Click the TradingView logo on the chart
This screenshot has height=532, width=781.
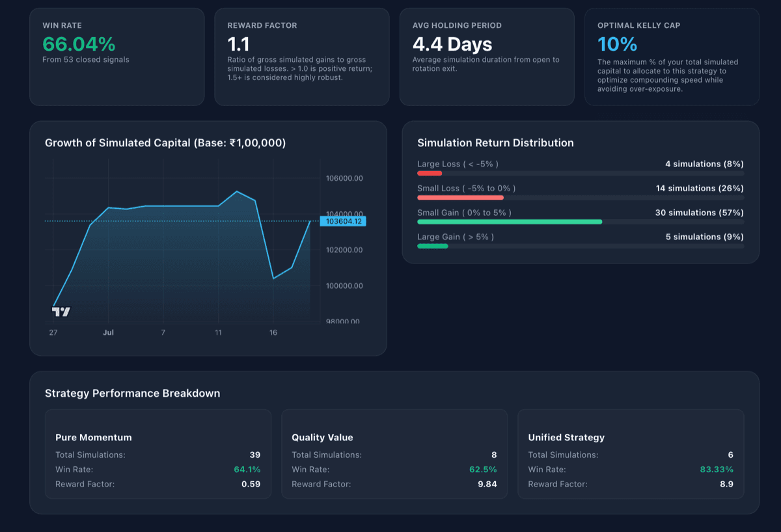pos(61,312)
